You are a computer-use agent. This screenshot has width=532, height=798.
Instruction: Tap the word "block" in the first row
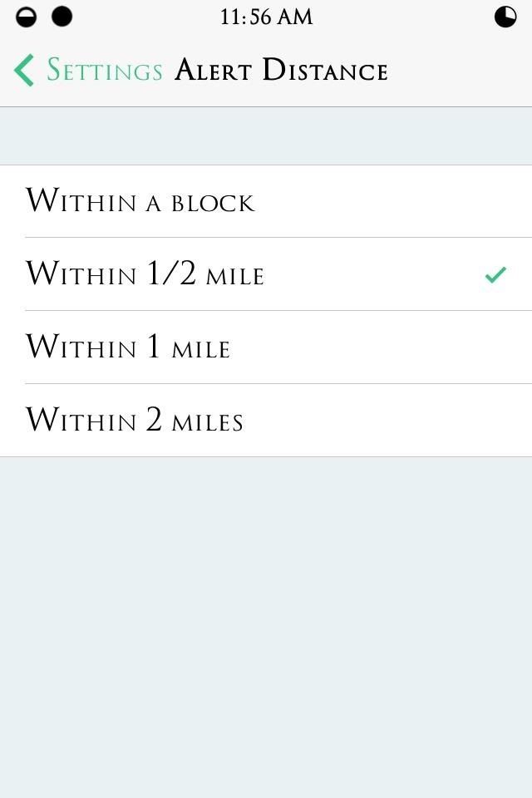213,204
